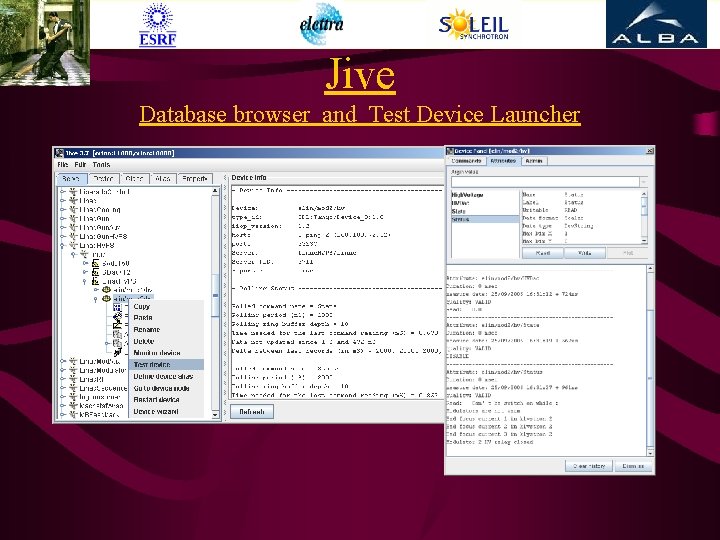
Task: Select State in the attribute list
Action: pos(485,211)
